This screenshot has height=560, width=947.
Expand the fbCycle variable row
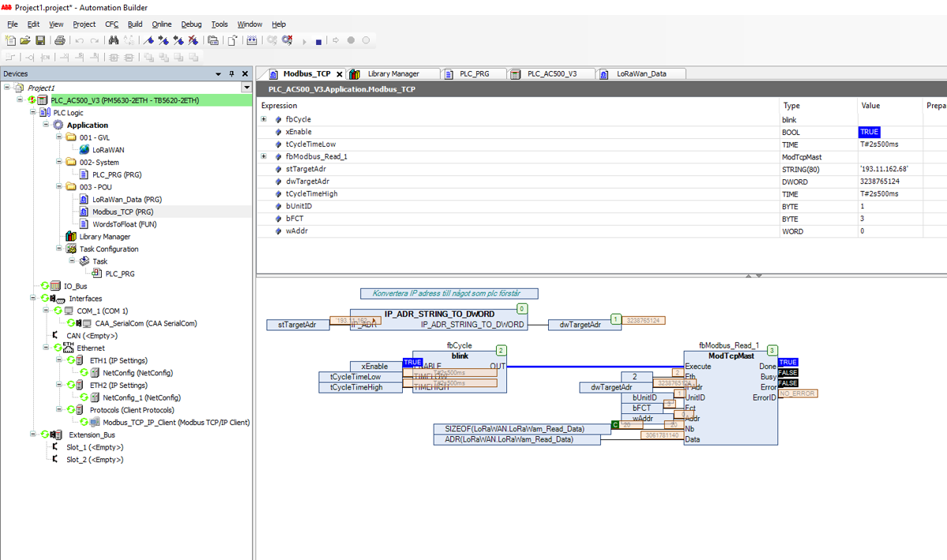pos(264,119)
